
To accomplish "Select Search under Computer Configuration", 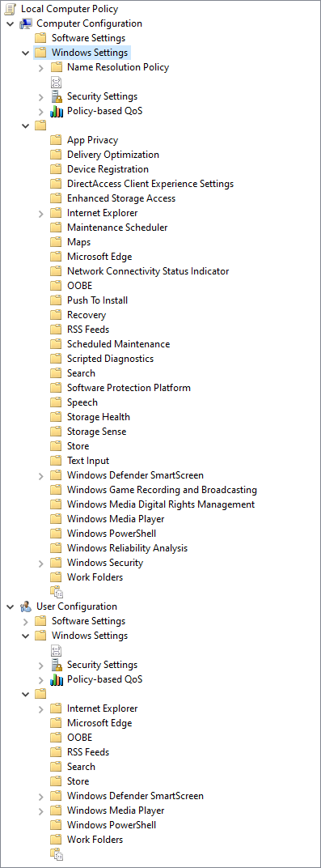I will point(81,373).
